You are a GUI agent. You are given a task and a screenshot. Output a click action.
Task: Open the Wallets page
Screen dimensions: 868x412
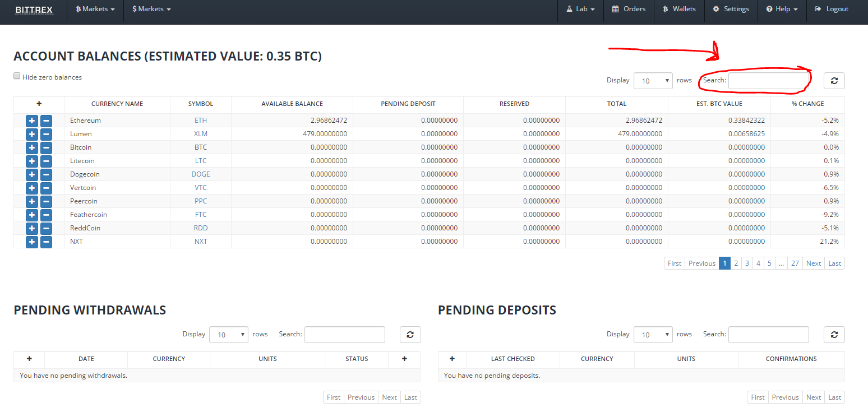pos(679,9)
